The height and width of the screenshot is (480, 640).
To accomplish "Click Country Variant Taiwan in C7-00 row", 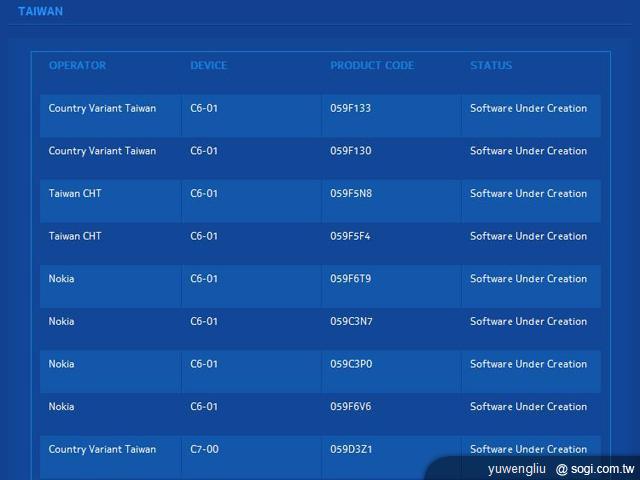I will [x=102, y=450].
